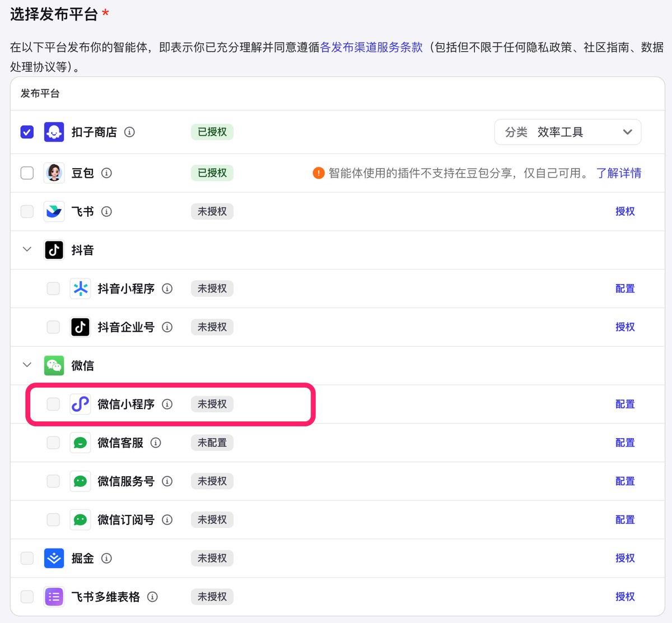Click 授权 for 抖音企业号

click(625, 327)
